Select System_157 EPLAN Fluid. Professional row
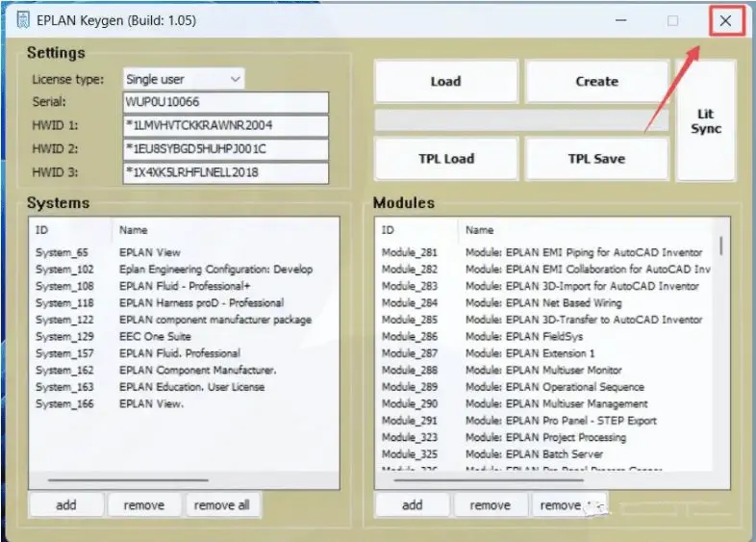756x542 pixels. 184,353
